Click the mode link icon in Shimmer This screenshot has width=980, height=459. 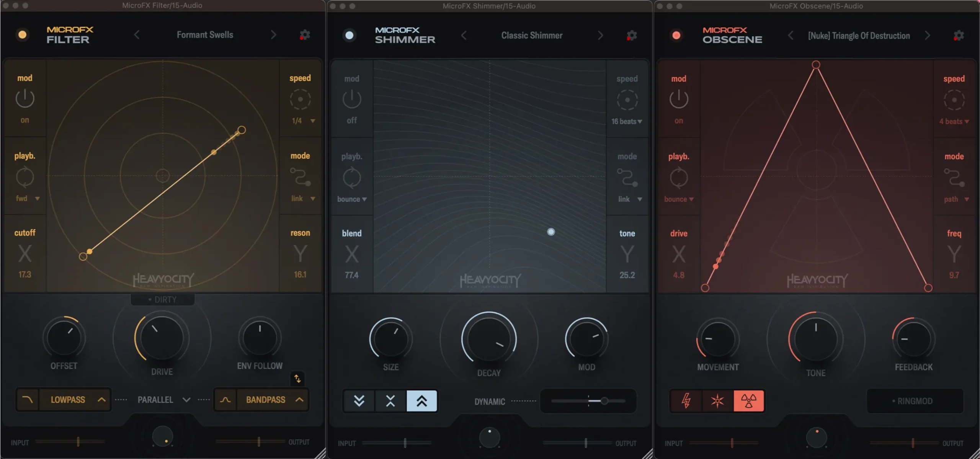click(x=627, y=178)
